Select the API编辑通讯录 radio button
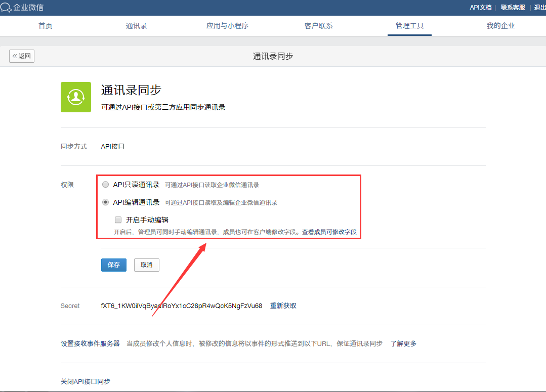 (x=105, y=202)
